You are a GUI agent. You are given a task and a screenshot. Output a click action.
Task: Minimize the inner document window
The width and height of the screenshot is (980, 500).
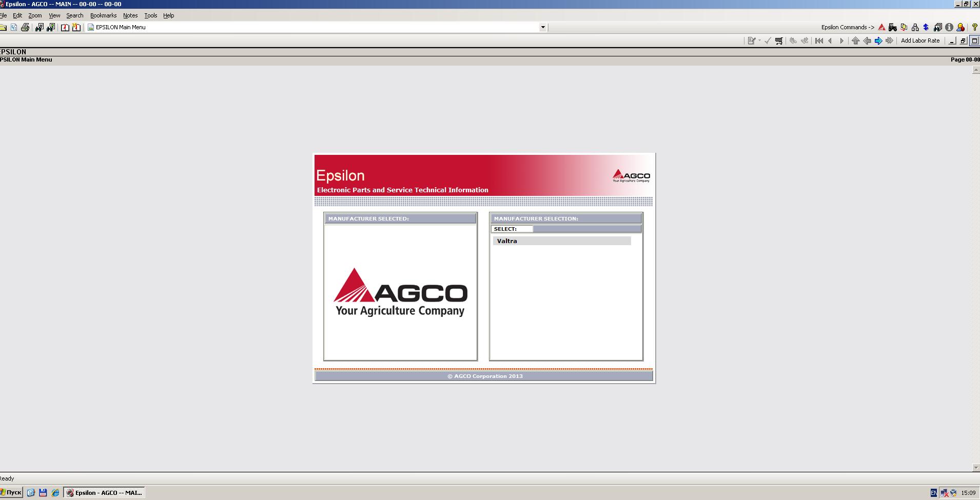[952, 41]
